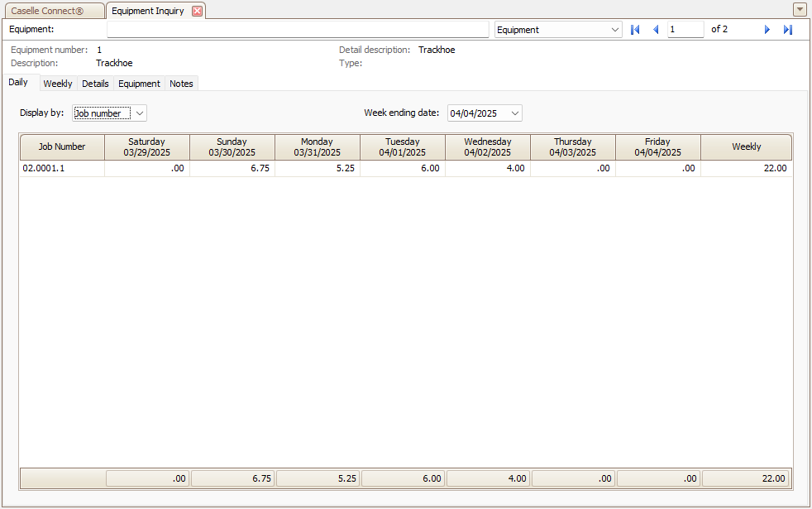The image size is (812, 509).
Task: Open the tab list dropdown arrow
Action: point(799,10)
